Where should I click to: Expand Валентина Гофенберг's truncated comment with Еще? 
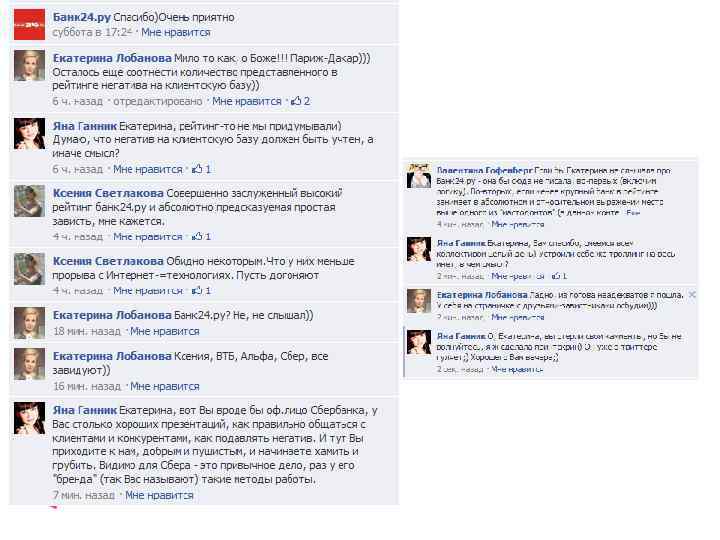[x=633, y=213]
